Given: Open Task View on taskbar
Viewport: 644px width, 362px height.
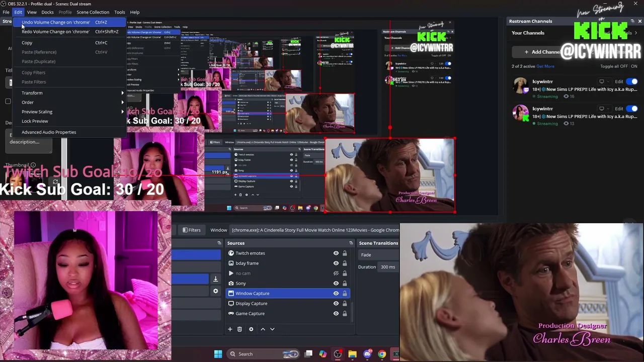Looking at the screenshot, I should pos(308,354).
